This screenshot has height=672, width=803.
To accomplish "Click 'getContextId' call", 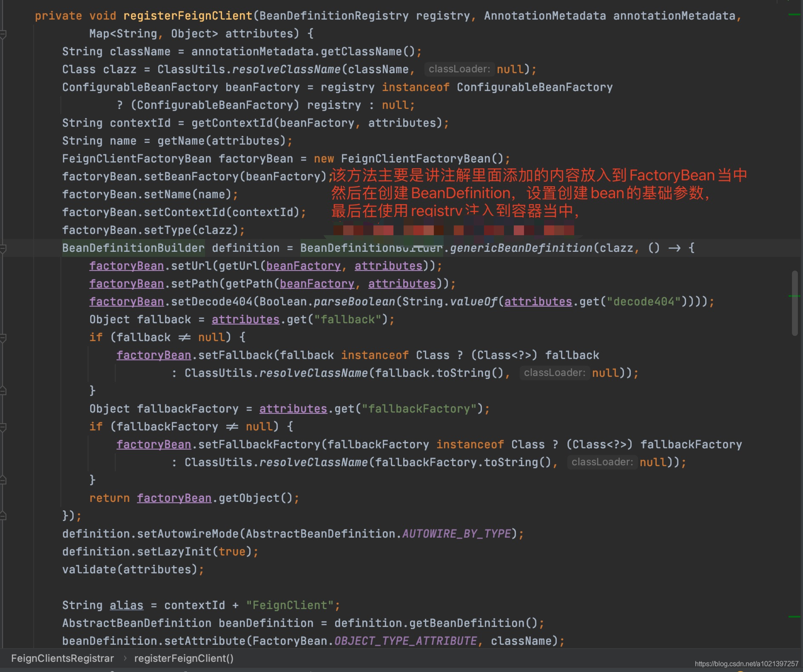I will [232, 123].
